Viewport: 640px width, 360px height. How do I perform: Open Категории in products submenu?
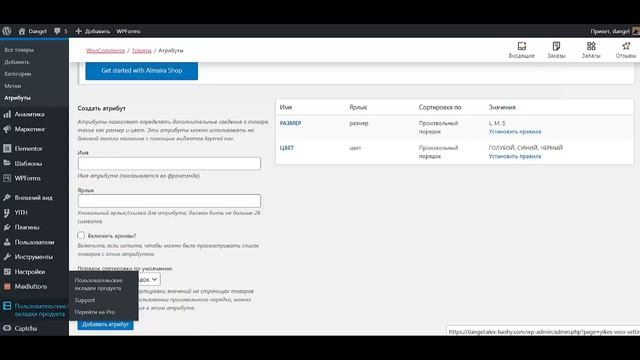point(18,74)
